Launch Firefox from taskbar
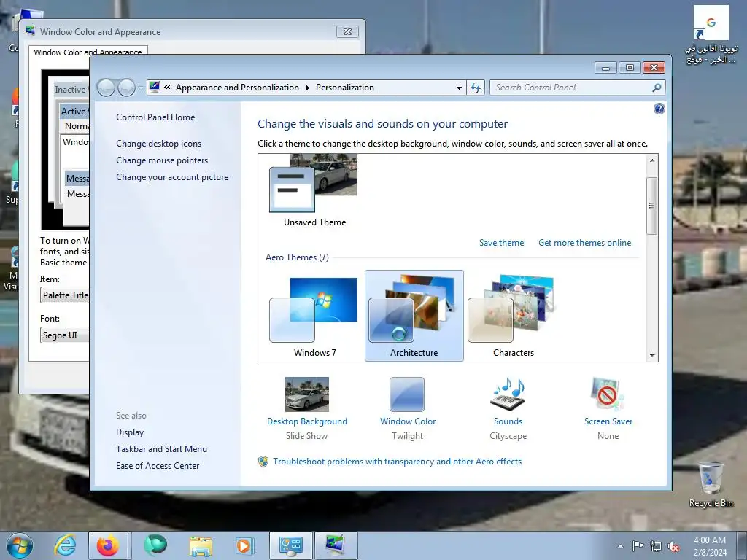Viewport: 747px width, 560px height. 108,545
